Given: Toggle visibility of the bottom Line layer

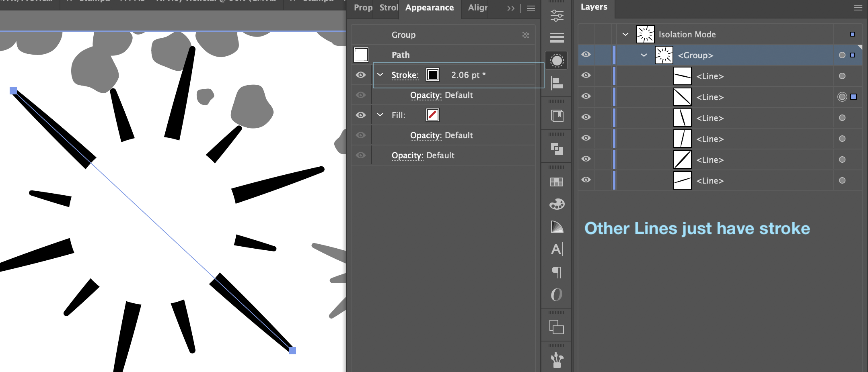Looking at the screenshot, I should point(586,180).
